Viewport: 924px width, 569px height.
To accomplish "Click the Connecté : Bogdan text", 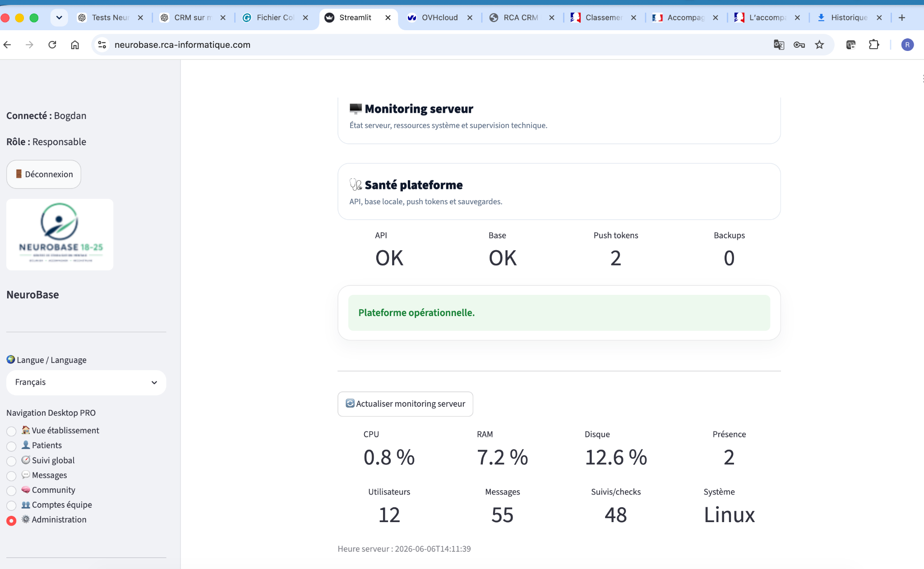I will (x=46, y=116).
